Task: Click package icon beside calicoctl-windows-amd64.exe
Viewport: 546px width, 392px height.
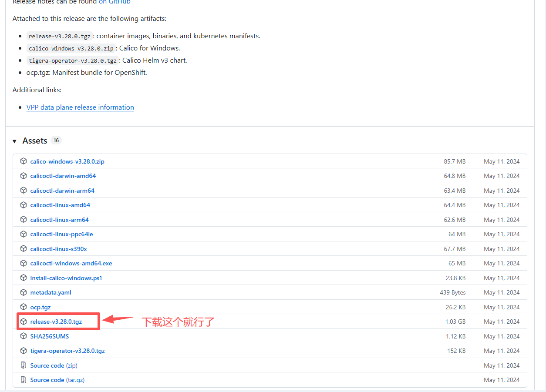Action: coord(24,263)
